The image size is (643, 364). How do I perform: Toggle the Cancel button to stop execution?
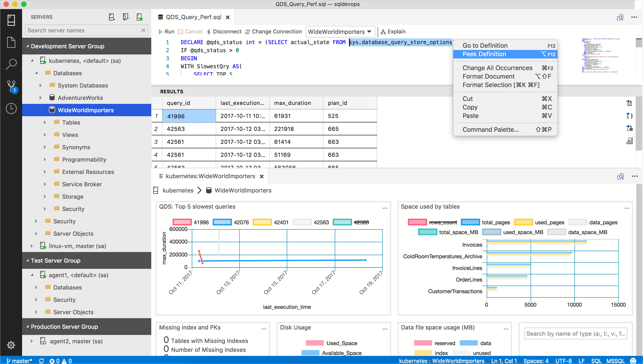point(190,32)
